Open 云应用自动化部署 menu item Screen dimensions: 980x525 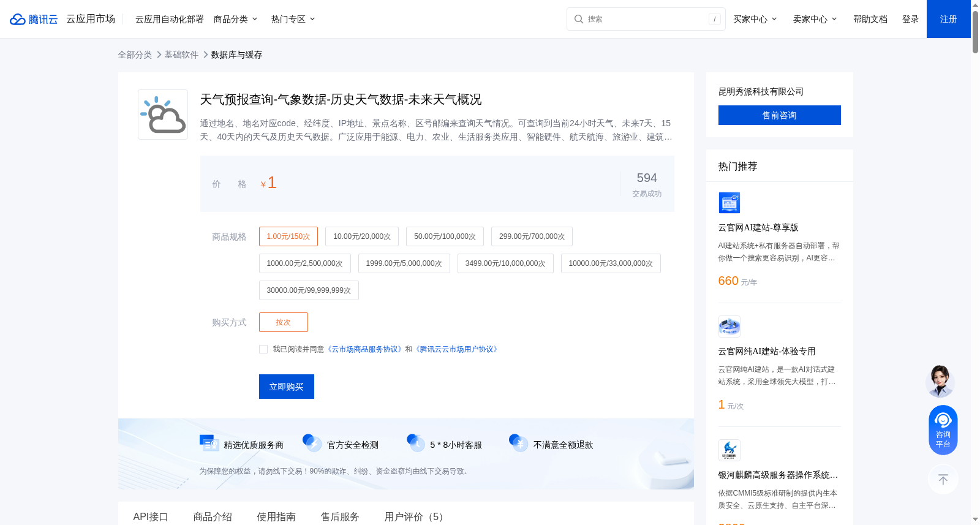pos(170,19)
